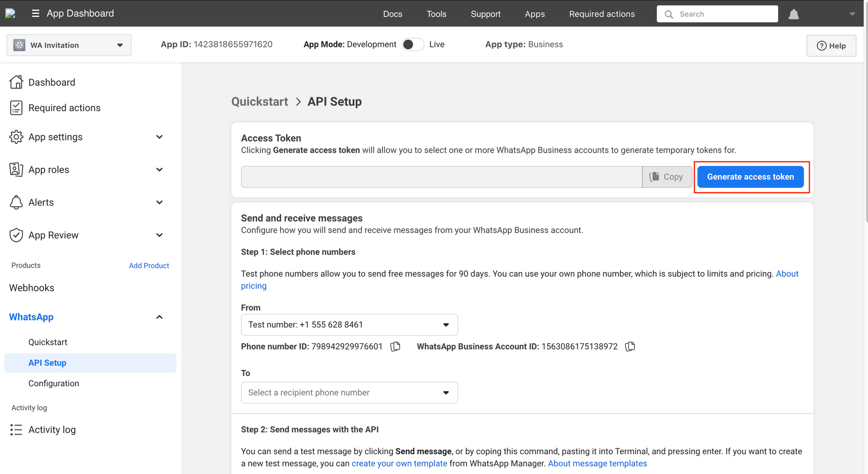Open the From test number dropdown
The height and width of the screenshot is (474, 868).
coord(349,325)
